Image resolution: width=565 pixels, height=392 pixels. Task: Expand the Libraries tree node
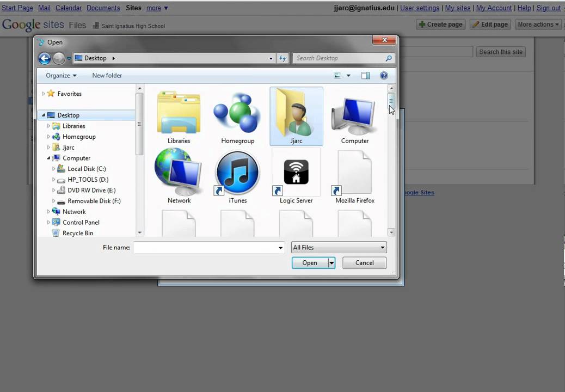(x=48, y=126)
